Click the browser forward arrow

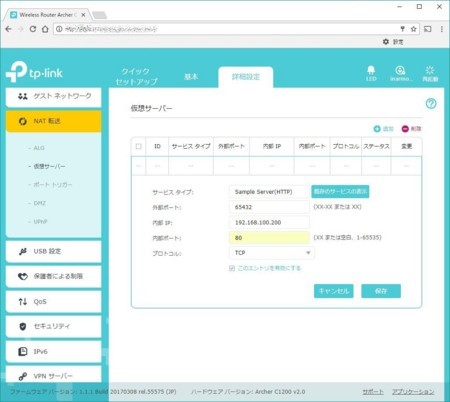[21, 29]
